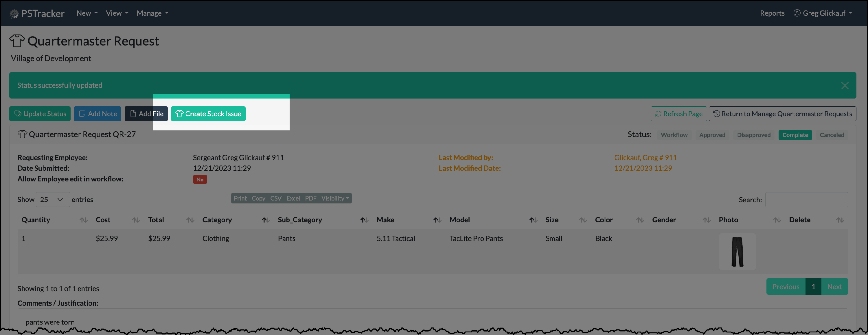Image resolution: width=868 pixels, height=335 pixels.
Task: Click the refresh arrows icon beside Refresh Page
Action: [659, 114]
